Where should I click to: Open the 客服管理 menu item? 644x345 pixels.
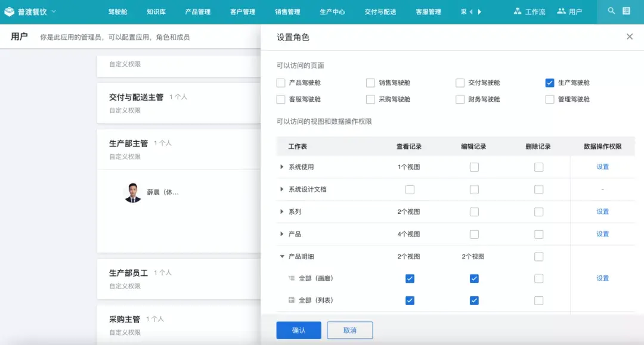pos(428,11)
